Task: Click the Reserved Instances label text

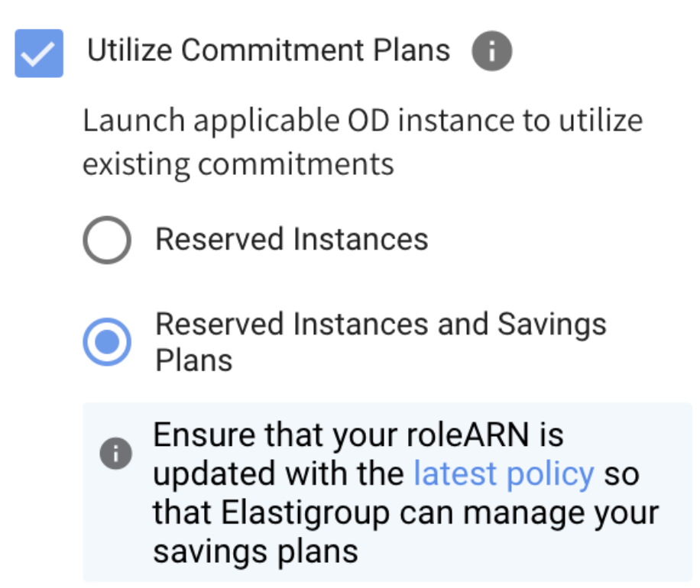Action: 291,240
